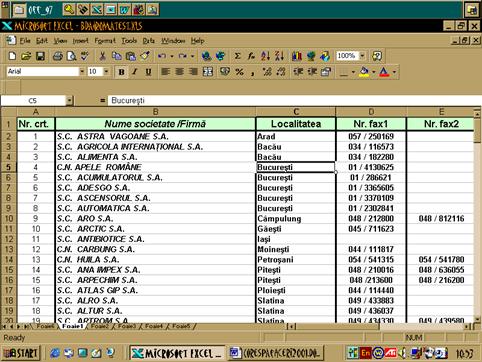The height and width of the screenshot is (362, 482).
Task: Switch to the Foaie2 sheet tab
Action: click(x=100, y=326)
